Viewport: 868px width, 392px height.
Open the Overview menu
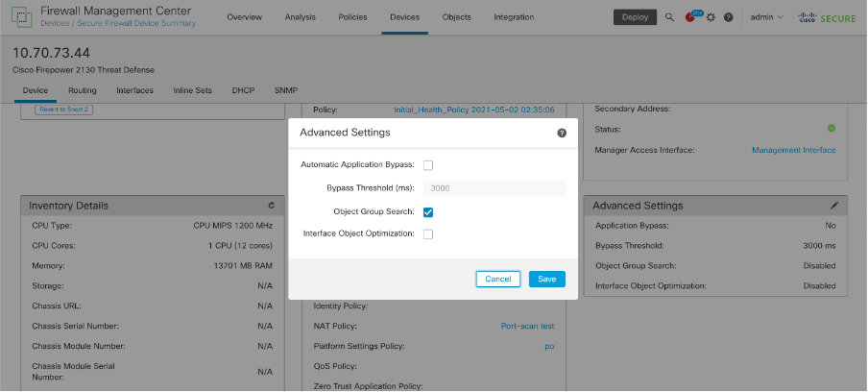pyautogui.click(x=244, y=17)
